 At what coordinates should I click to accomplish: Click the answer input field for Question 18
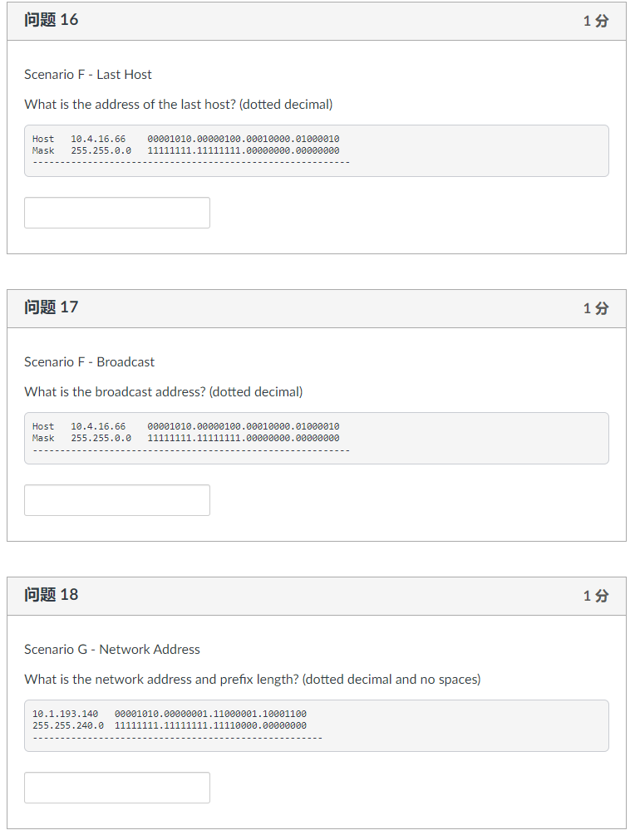pos(116,788)
